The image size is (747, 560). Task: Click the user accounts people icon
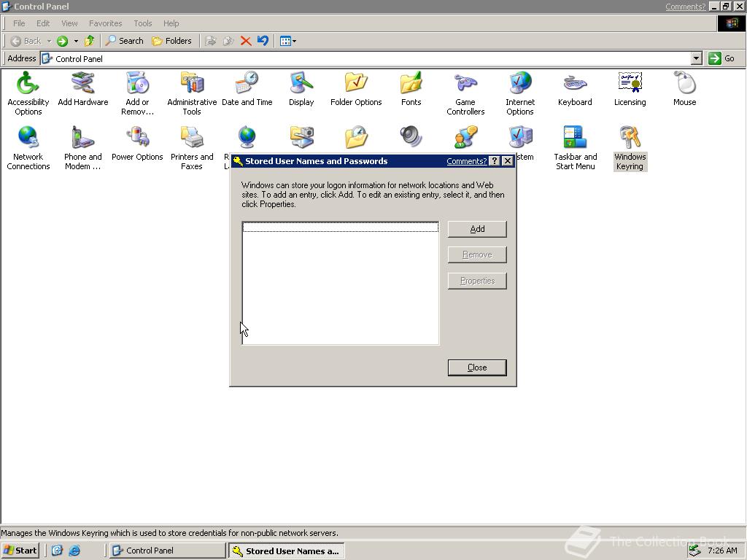click(465, 137)
